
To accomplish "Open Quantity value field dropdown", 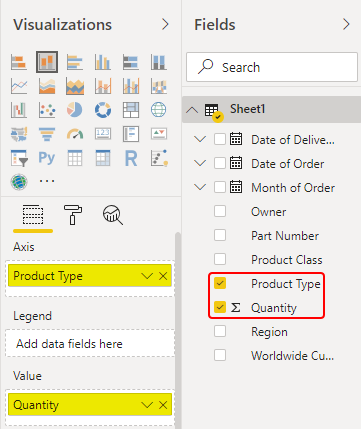I will coord(147,405).
